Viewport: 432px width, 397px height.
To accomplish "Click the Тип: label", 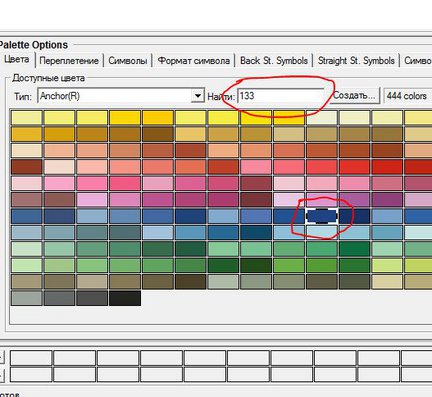I will pos(23,97).
